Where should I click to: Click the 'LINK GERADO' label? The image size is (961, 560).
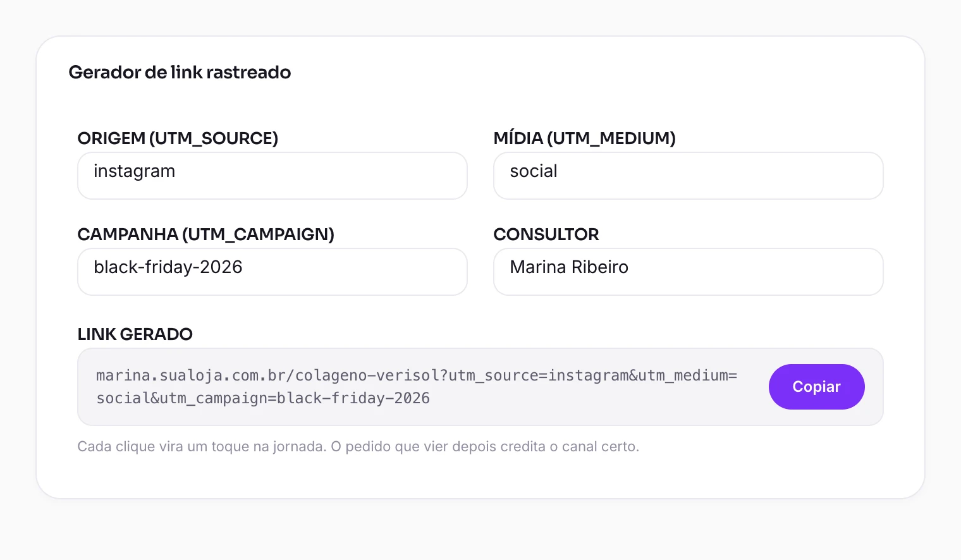click(x=135, y=334)
